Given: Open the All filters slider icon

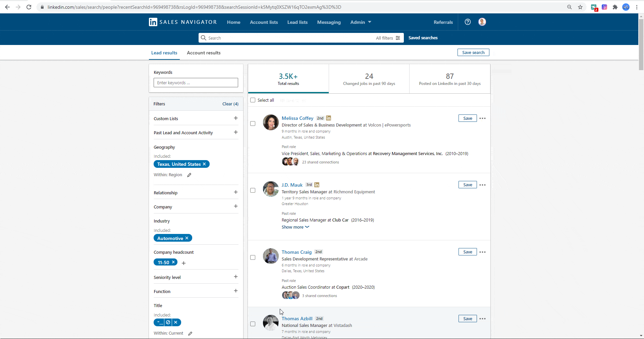Looking at the screenshot, I should click(398, 38).
